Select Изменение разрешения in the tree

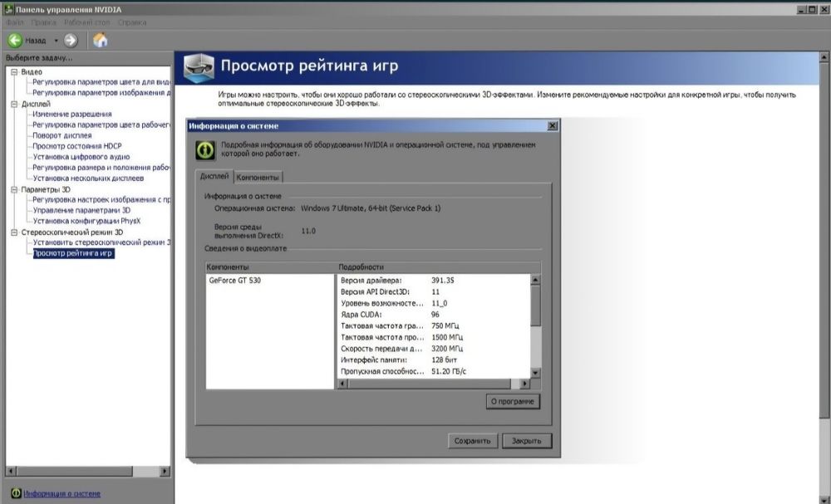coord(72,114)
